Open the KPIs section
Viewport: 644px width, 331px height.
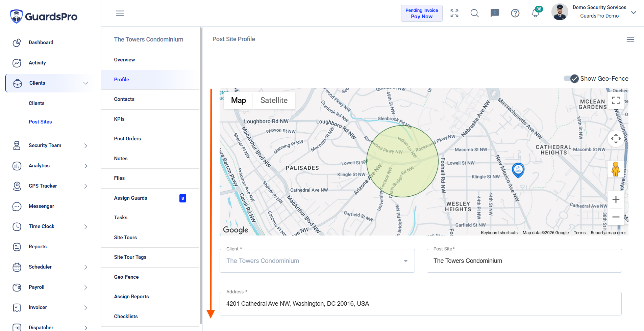pos(150,119)
